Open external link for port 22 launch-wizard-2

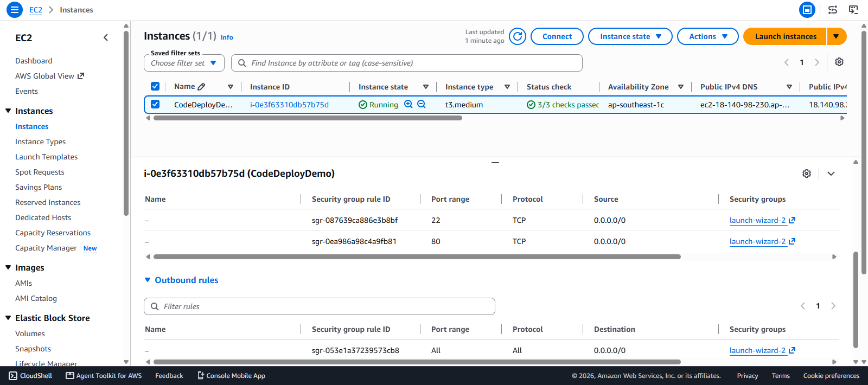pos(792,220)
